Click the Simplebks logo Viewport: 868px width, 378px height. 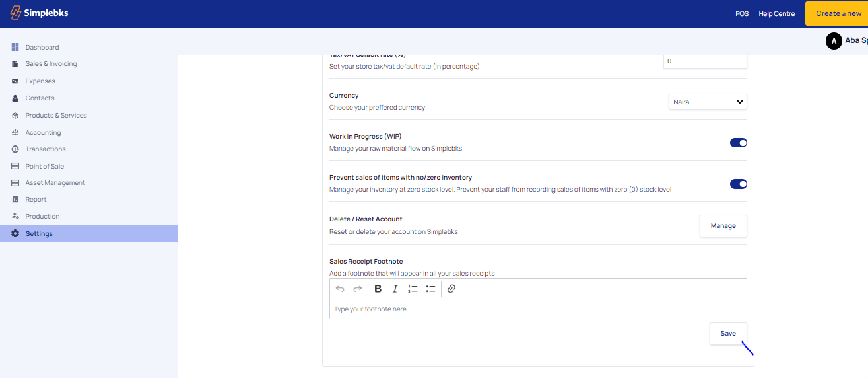[39, 13]
